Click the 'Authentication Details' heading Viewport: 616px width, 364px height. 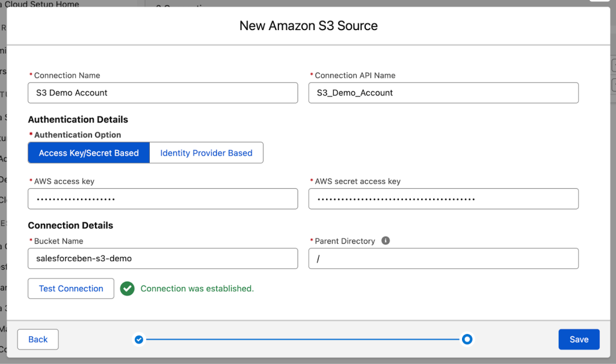(78, 120)
